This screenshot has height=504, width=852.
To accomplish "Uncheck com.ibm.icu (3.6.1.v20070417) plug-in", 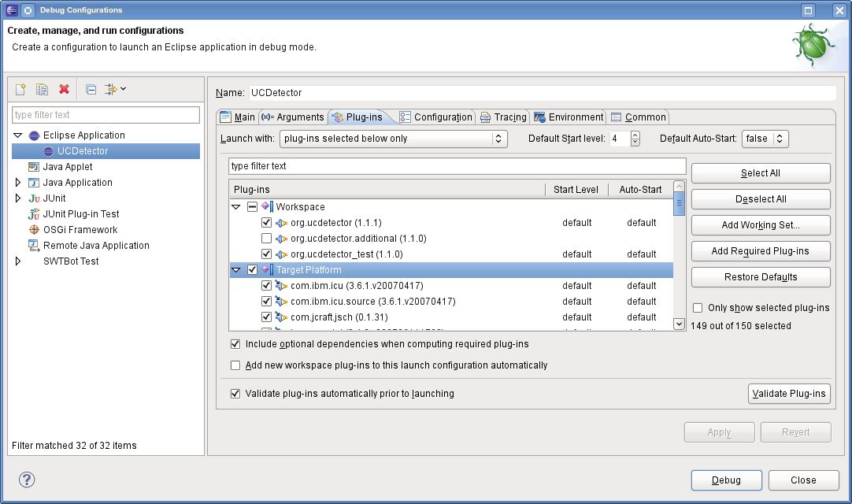I will [266, 285].
